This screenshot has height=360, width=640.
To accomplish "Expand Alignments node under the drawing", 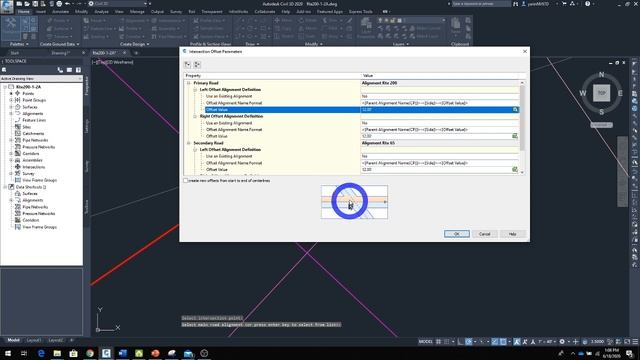I will coord(11,113).
